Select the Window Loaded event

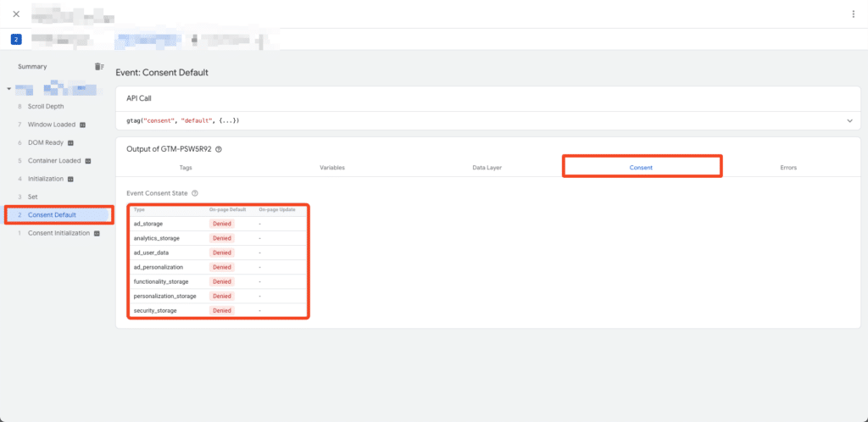coord(52,125)
